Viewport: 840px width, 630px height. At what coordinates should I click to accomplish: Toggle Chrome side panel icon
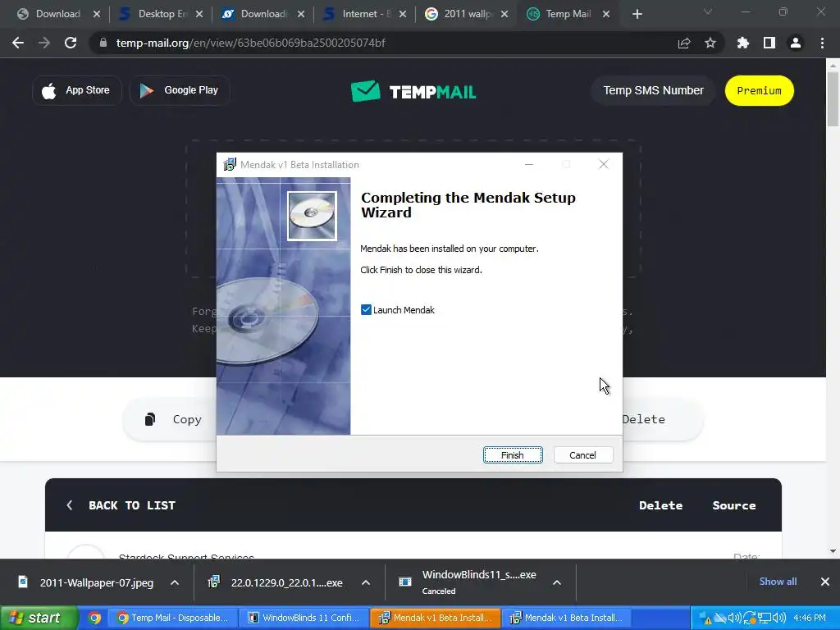[x=769, y=43]
